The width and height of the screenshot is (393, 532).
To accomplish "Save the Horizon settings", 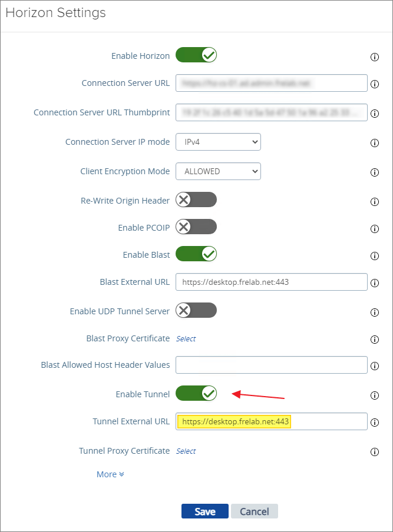I will point(205,511).
